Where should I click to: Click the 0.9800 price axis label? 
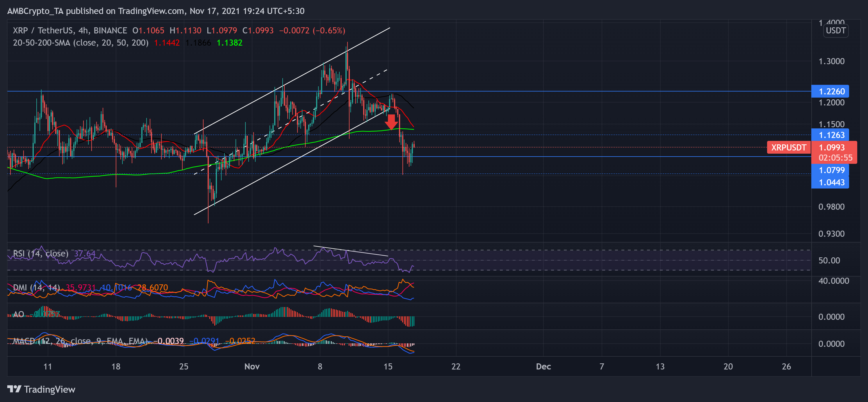[x=831, y=207]
